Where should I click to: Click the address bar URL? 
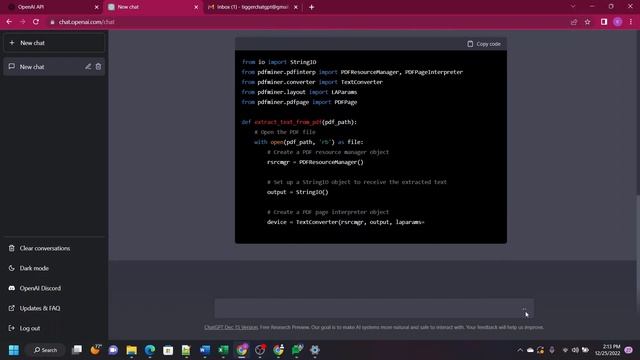pos(87,22)
